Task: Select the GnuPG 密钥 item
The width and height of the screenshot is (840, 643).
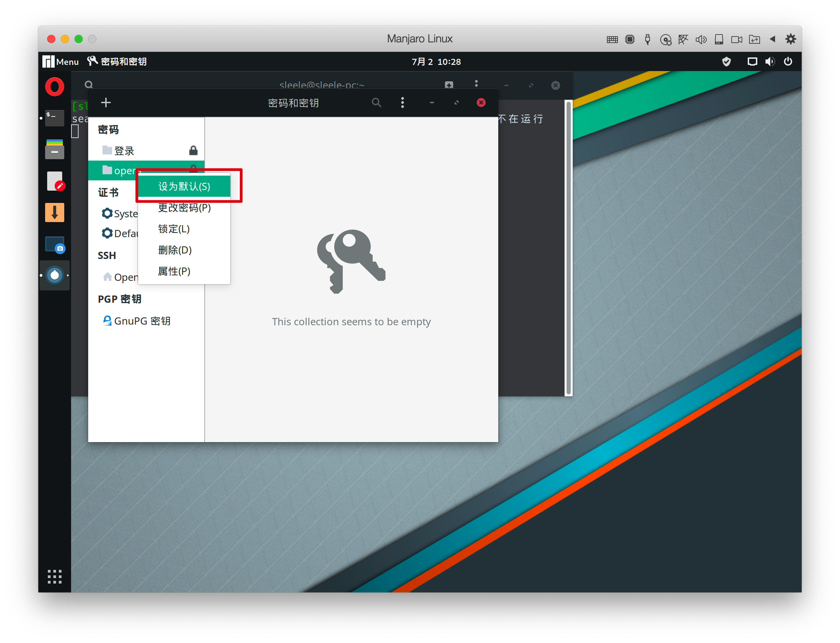Action: point(146,321)
